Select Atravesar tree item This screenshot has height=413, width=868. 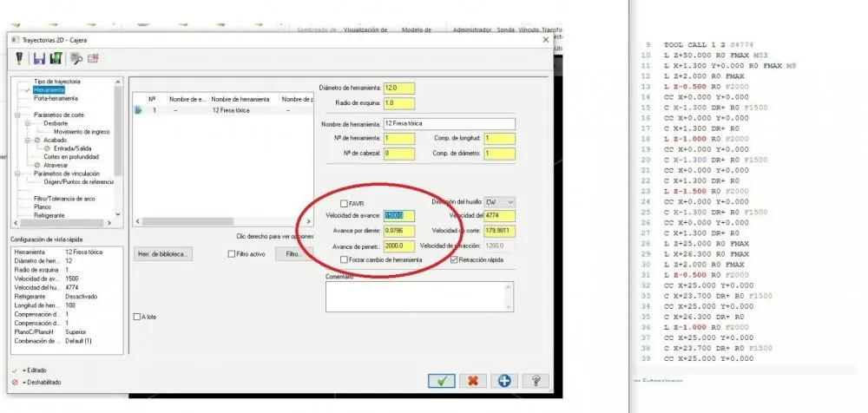pyautogui.click(x=56, y=165)
